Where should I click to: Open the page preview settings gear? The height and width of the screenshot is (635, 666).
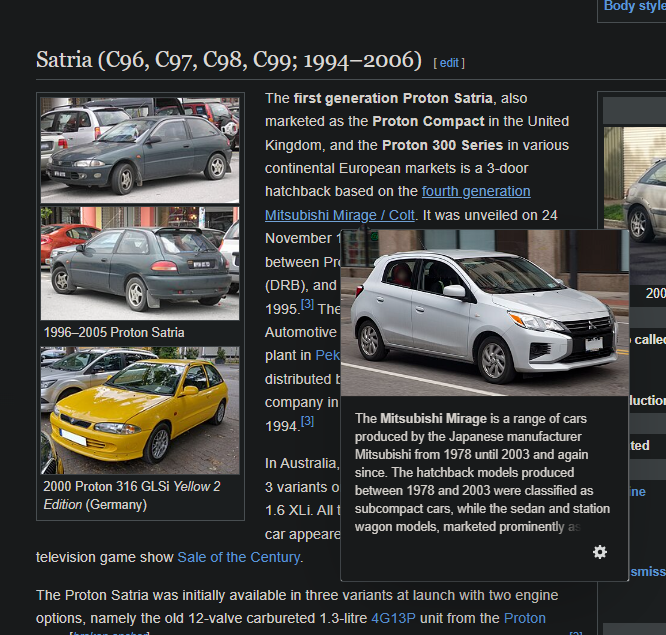pyautogui.click(x=600, y=552)
